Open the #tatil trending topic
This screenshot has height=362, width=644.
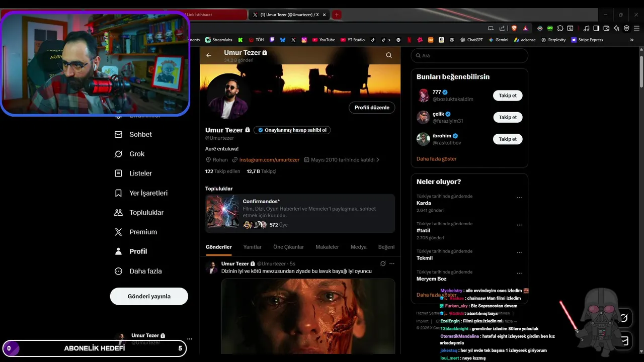click(x=423, y=231)
